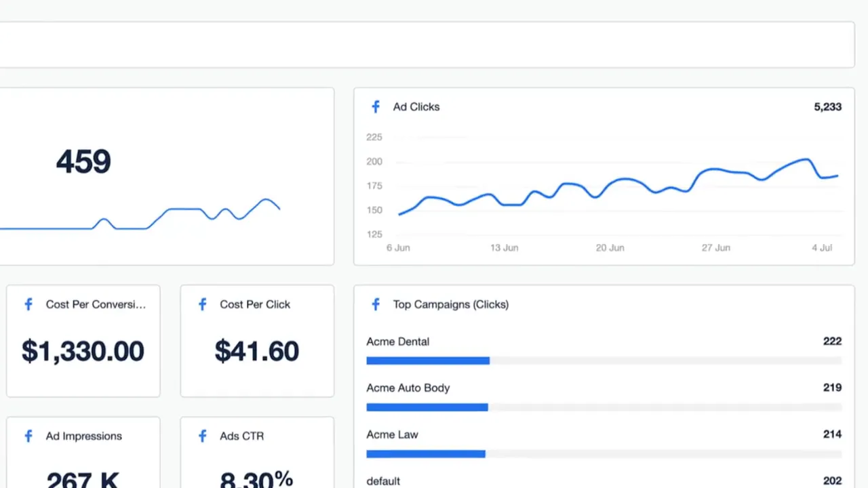Click default campaign's 202 clicks value

click(833, 481)
